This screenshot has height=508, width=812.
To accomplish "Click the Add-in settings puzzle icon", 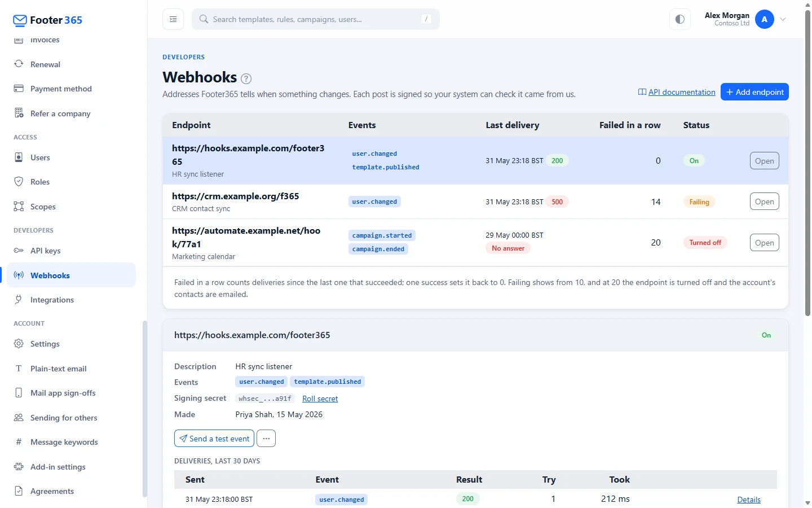I will (x=19, y=466).
